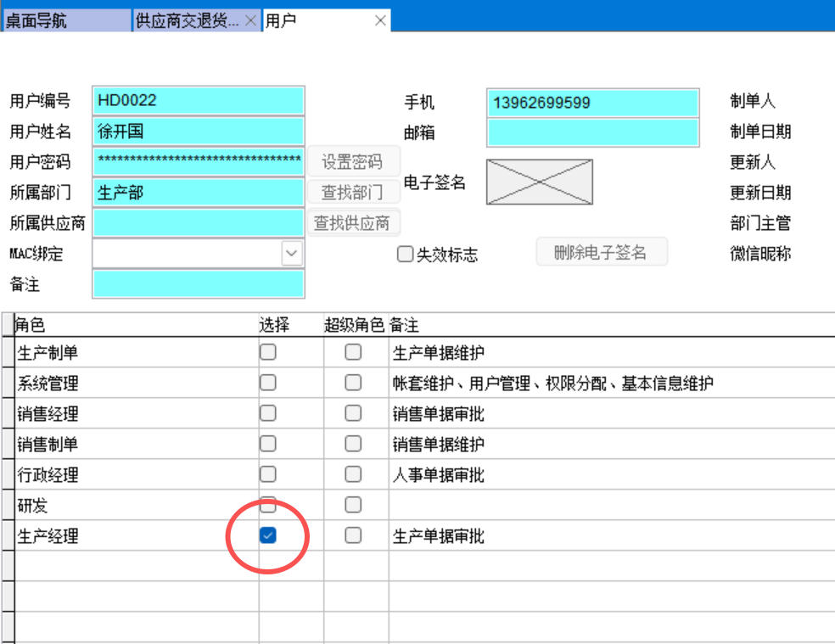835x644 pixels.
Task: Click the 设置密码 button
Action: [353, 162]
